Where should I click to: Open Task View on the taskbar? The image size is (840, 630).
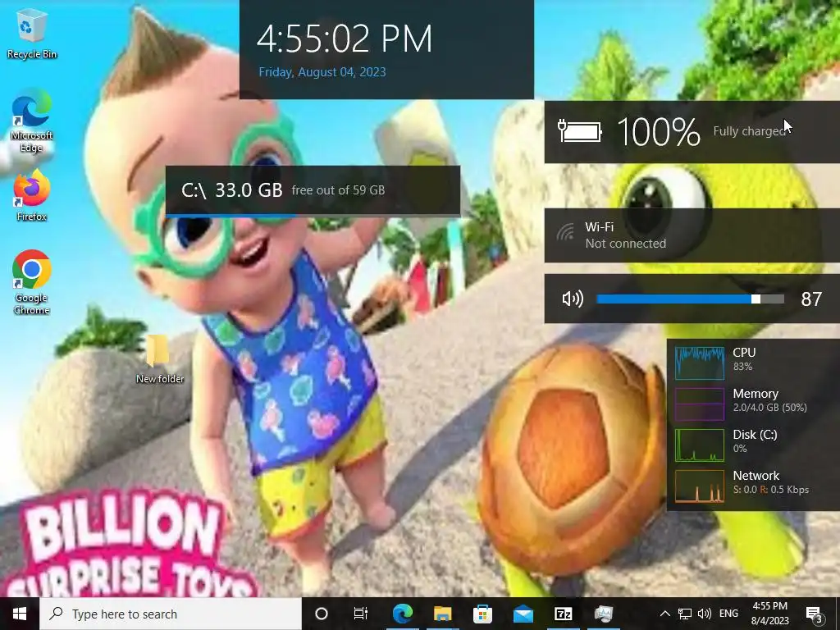361,614
